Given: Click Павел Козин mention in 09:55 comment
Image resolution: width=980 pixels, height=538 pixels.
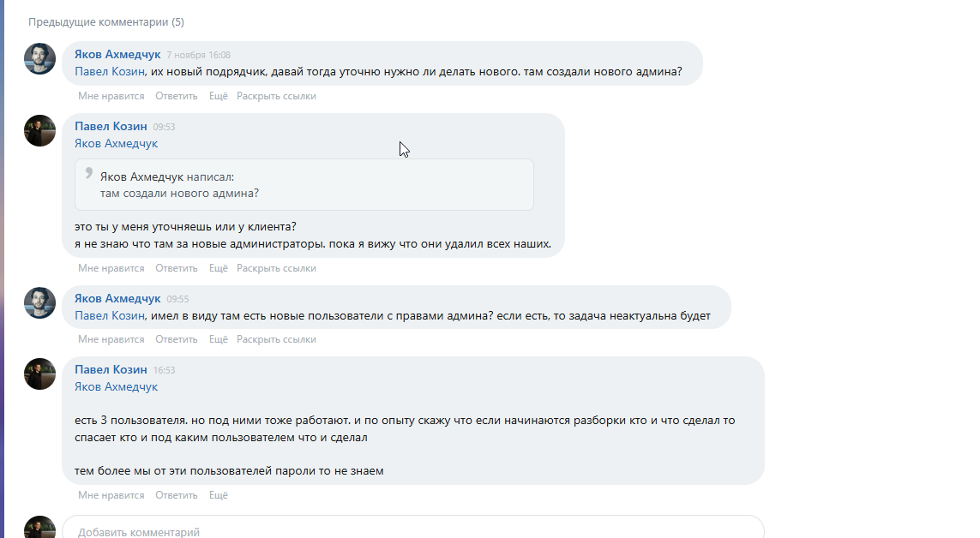Looking at the screenshot, I should pos(110,316).
